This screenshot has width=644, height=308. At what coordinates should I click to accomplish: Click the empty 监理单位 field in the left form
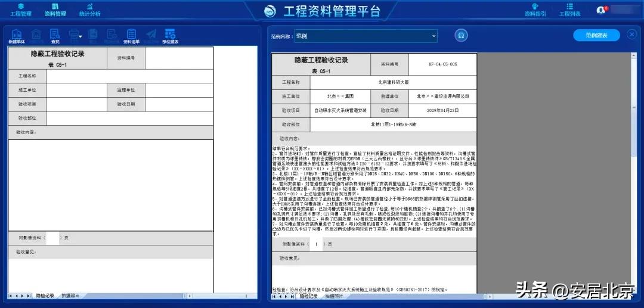pyautogui.click(x=179, y=90)
